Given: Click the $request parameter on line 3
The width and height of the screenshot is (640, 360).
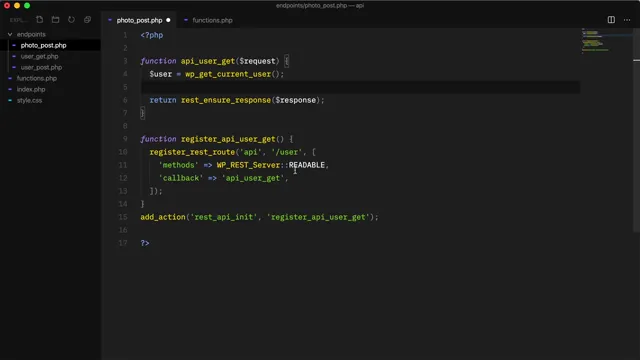Looking at the screenshot, I should [257, 61].
